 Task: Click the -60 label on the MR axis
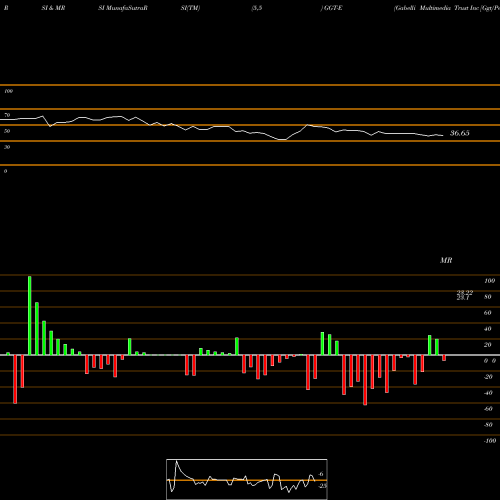pos(488,409)
